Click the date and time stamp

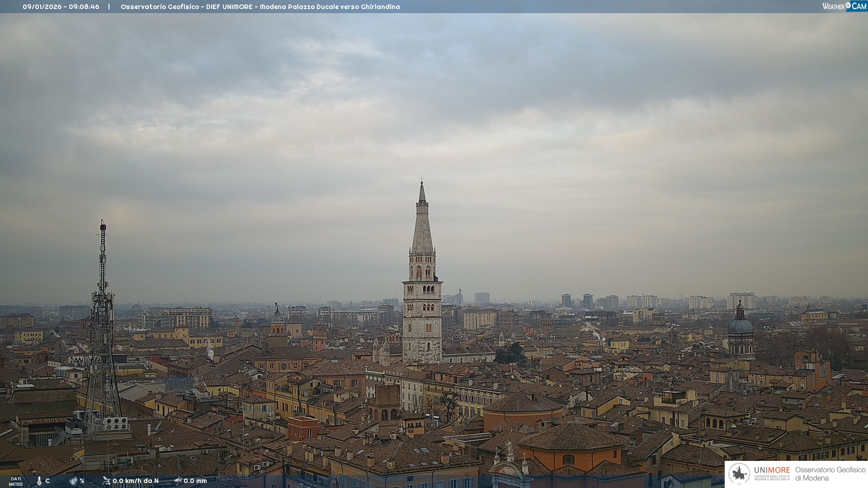[61, 7]
